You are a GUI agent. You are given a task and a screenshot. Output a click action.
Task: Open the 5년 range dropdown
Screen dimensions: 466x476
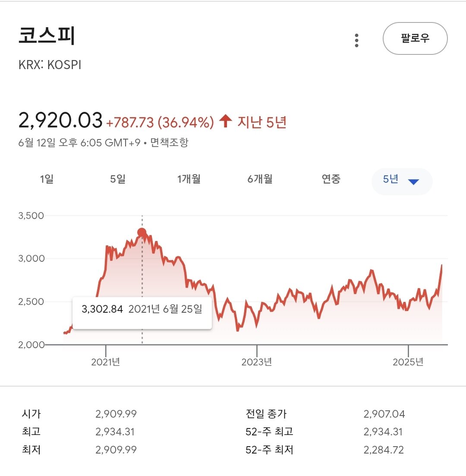402,181
